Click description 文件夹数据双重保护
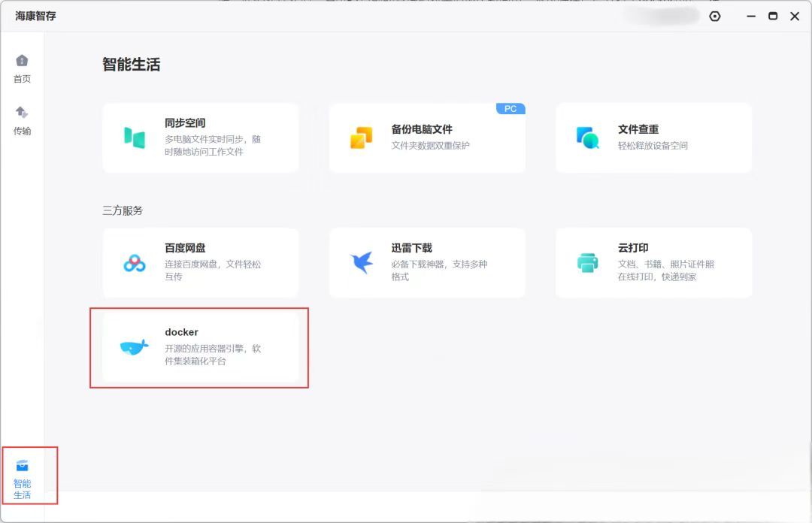 pyautogui.click(x=430, y=146)
